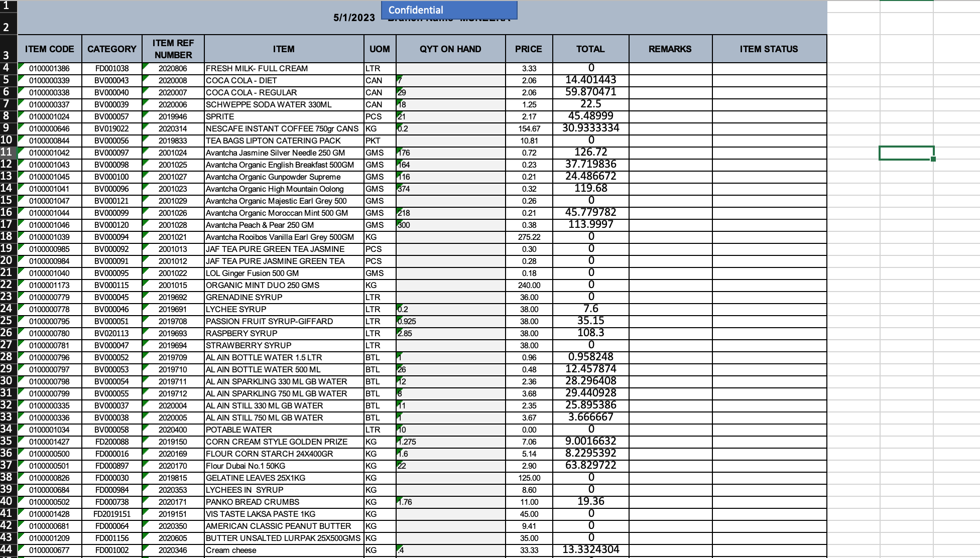Click the Confidential label box

pyautogui.click(x=448, y=10)
